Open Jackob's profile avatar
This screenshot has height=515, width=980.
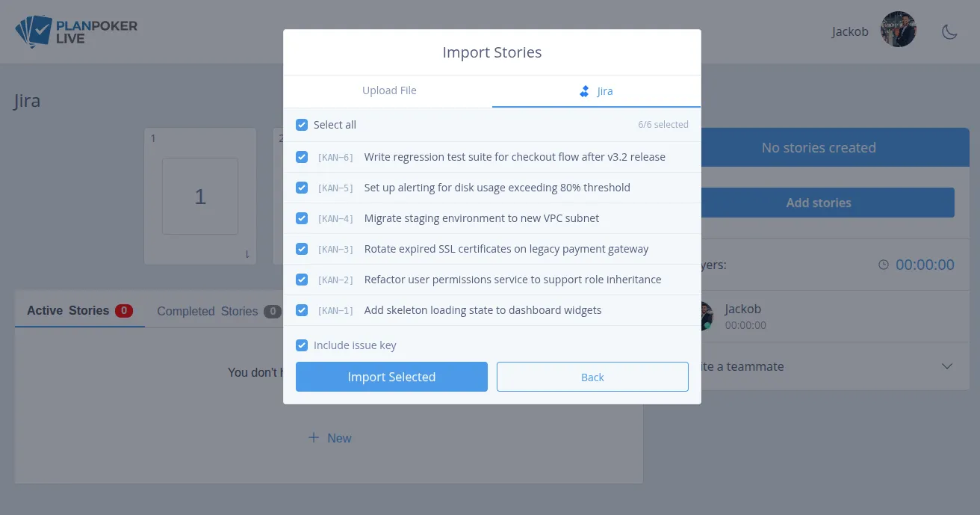[x=899, y=30]
